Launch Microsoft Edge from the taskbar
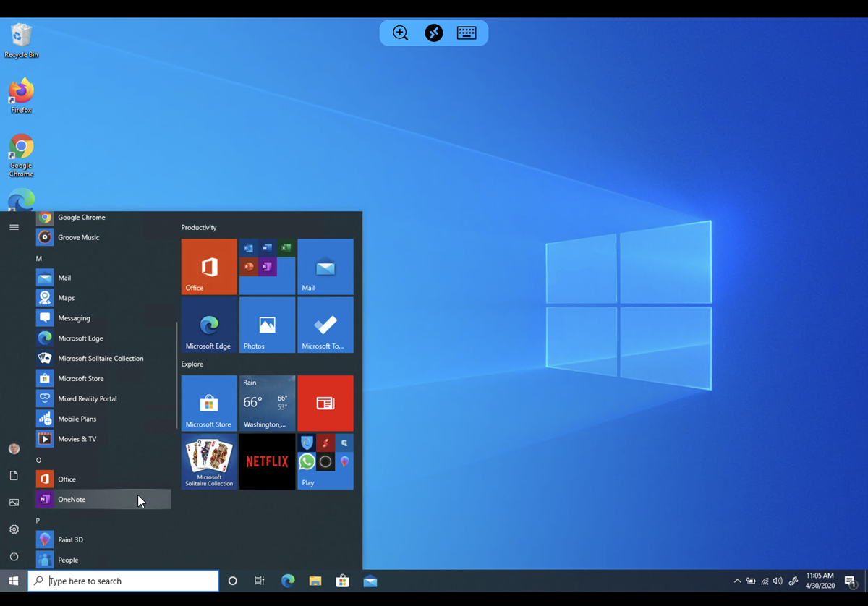Screen dimensions: 868x606 point(288,581)
